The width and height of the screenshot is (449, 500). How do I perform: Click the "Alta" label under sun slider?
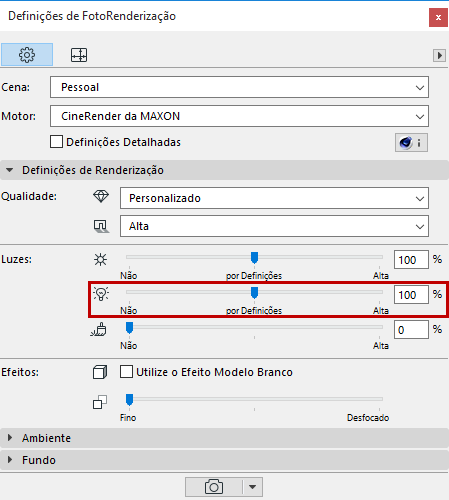coord(381,276)
